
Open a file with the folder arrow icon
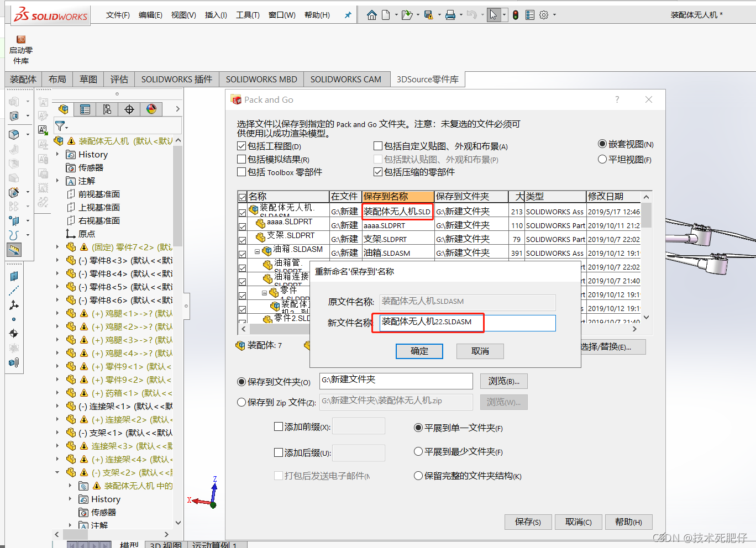(407, 15)
